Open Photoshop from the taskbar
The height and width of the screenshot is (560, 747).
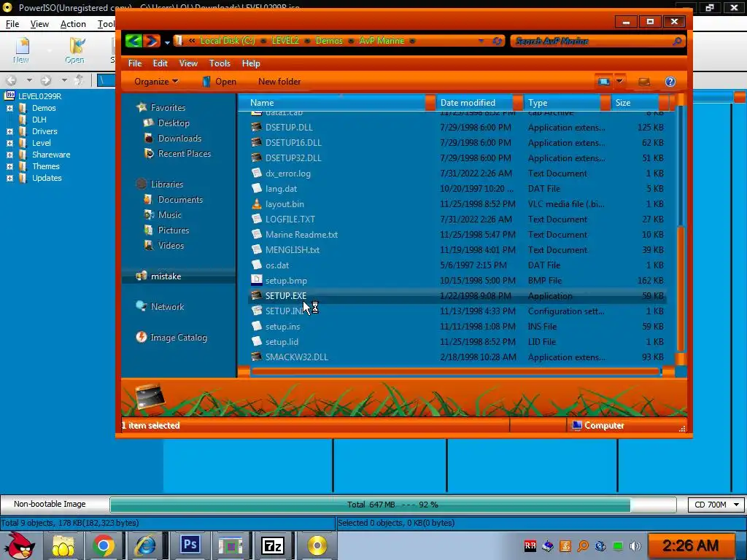pos(190,545)
